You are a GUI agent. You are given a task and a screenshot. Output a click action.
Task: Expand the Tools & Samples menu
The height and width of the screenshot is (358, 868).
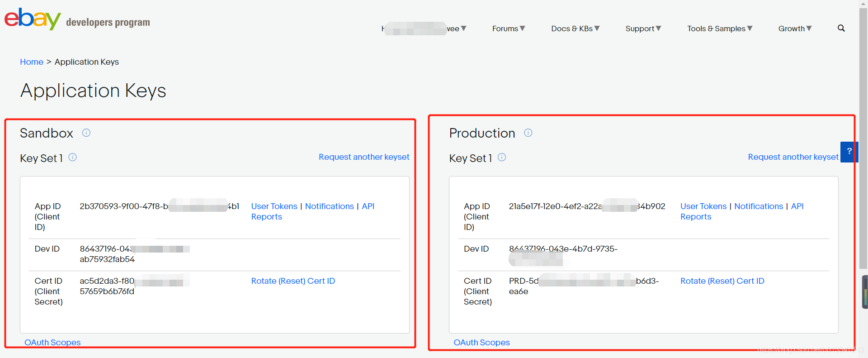pos(720,29)
